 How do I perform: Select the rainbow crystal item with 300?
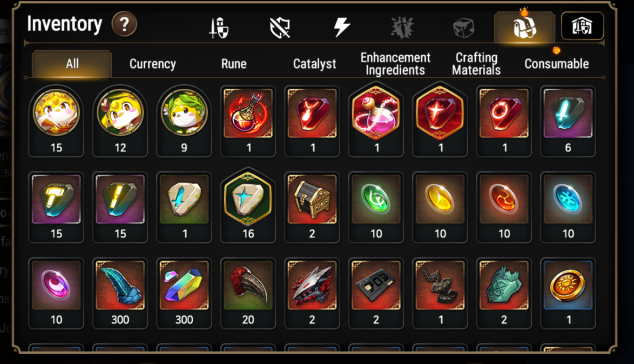[x=184, y=293]
